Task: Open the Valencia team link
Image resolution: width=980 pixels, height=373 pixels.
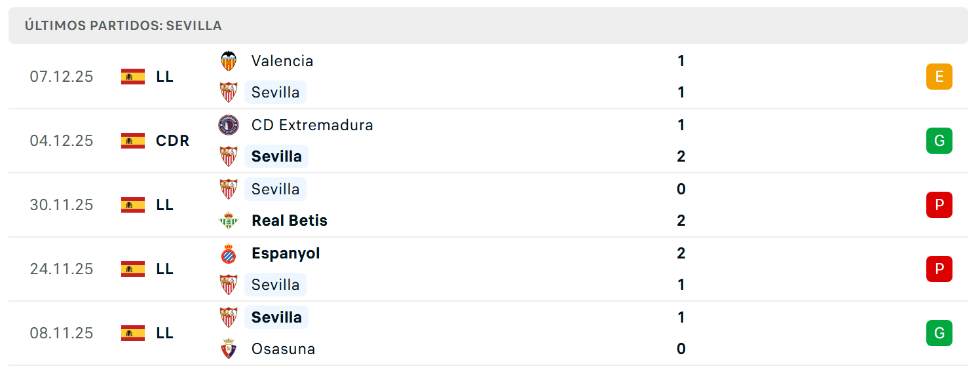Action: click(x=282, y=61)
